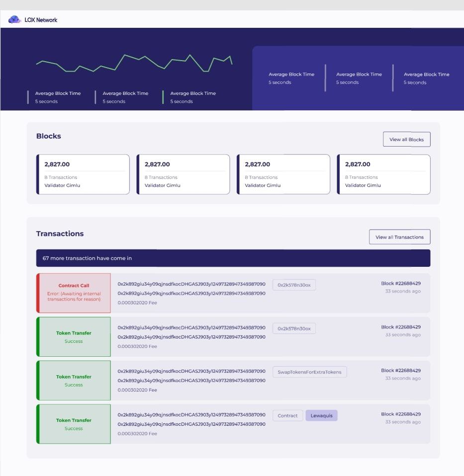Image resolution: width=464 pixels, height=476 pixels.
Task: Open Block #22688429 link in SwapTokensForExtraTokens row
Action: coord(400,371)
